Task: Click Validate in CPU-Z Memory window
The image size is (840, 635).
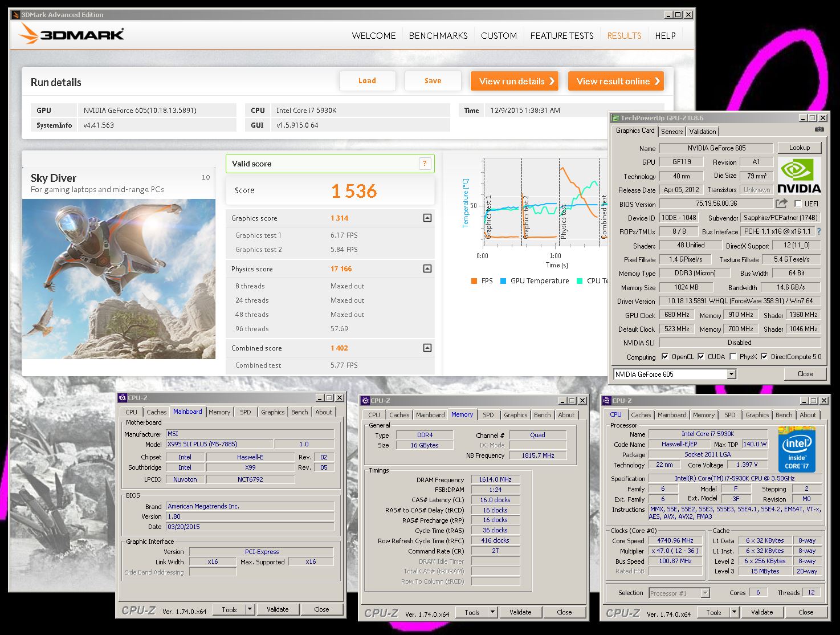Action: click(x=520, y=612)
